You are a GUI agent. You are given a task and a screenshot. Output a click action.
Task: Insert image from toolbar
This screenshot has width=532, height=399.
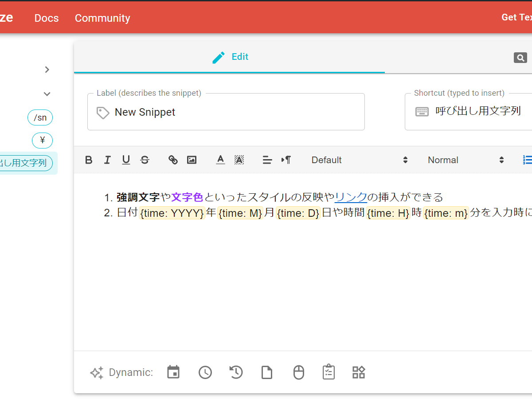(x=192, y=160)
